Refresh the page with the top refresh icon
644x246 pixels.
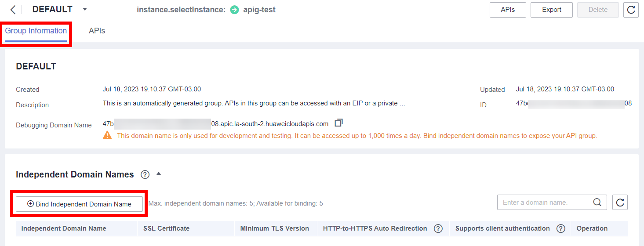click(x=631, y=10)
